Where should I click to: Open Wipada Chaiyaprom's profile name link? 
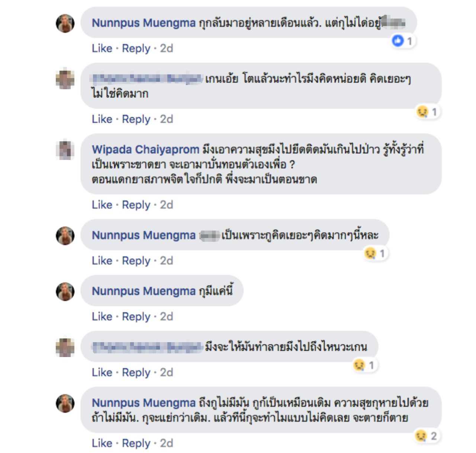click(x=145, y=150)
